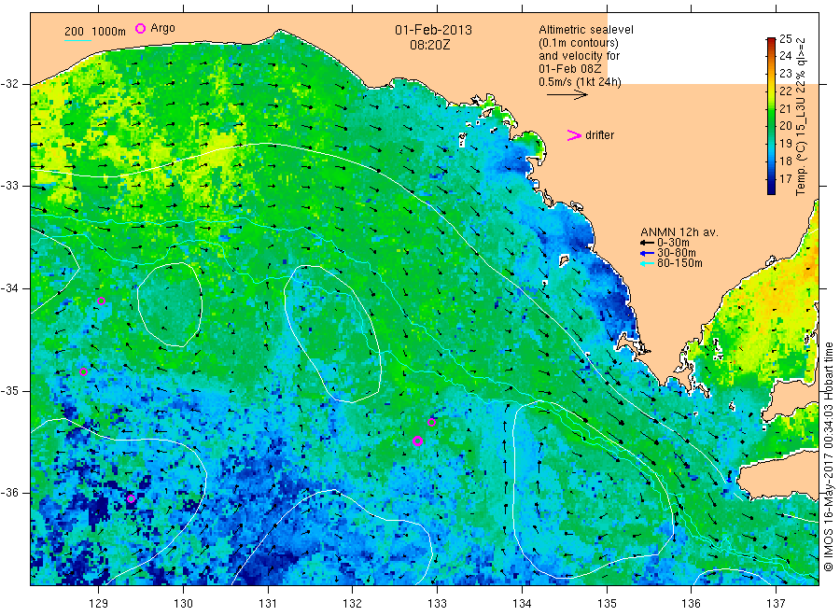Click the cyan 80-150m arrow legend symbol

(x=647, y=263)
